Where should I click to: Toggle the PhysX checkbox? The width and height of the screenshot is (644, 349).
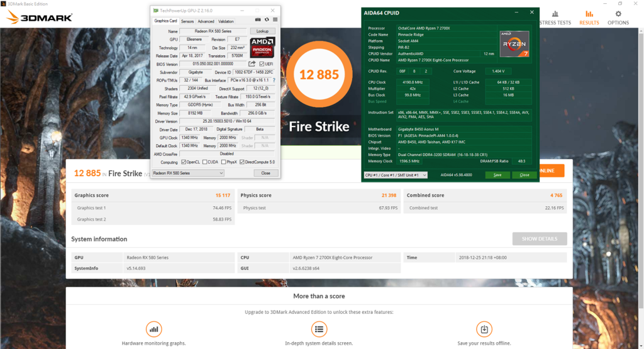tap(223, 162)
